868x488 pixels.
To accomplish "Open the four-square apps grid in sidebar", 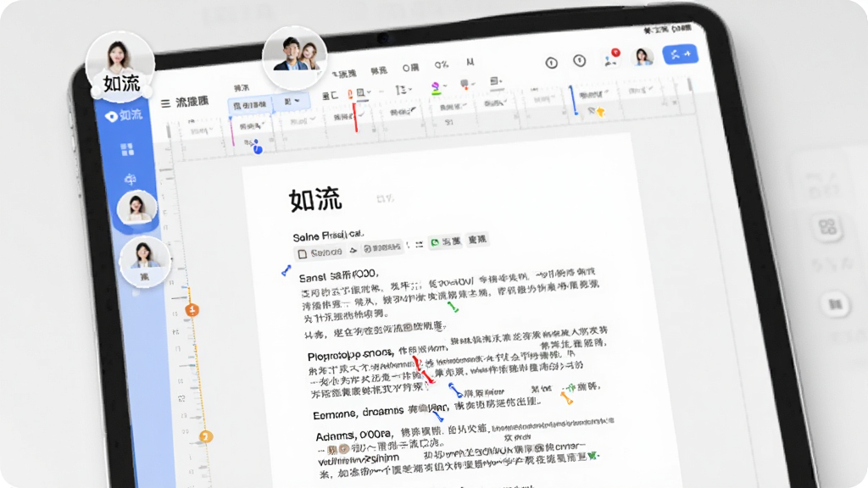I will pos(127,149).
